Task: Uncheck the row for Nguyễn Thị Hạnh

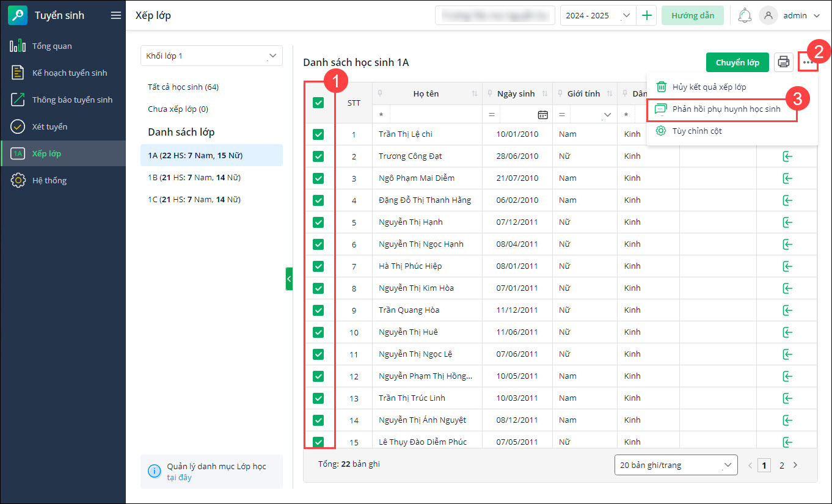Action: pyautogui.click(x=318, y=222)
